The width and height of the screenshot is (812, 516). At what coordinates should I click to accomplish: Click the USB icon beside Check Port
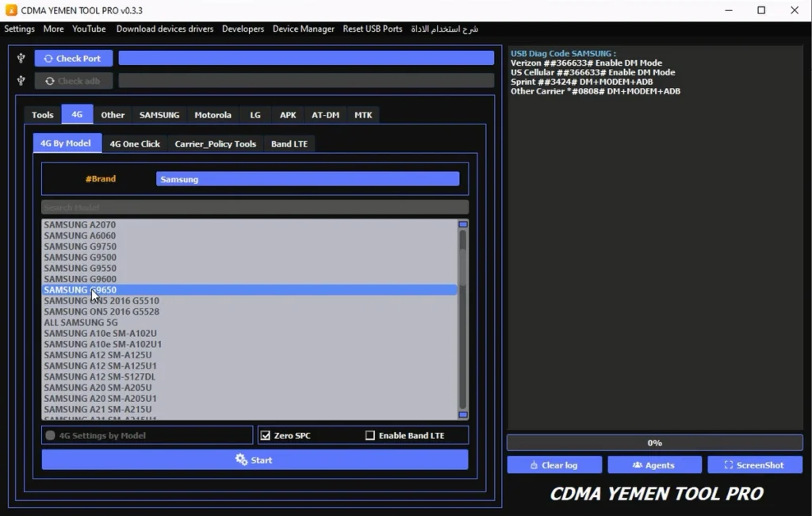tap(21, 58)
